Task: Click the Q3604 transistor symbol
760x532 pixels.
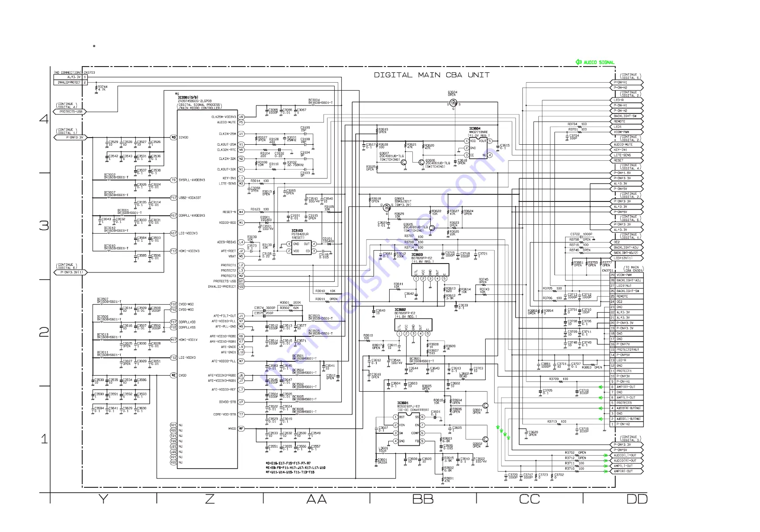Action: [453, 102]
